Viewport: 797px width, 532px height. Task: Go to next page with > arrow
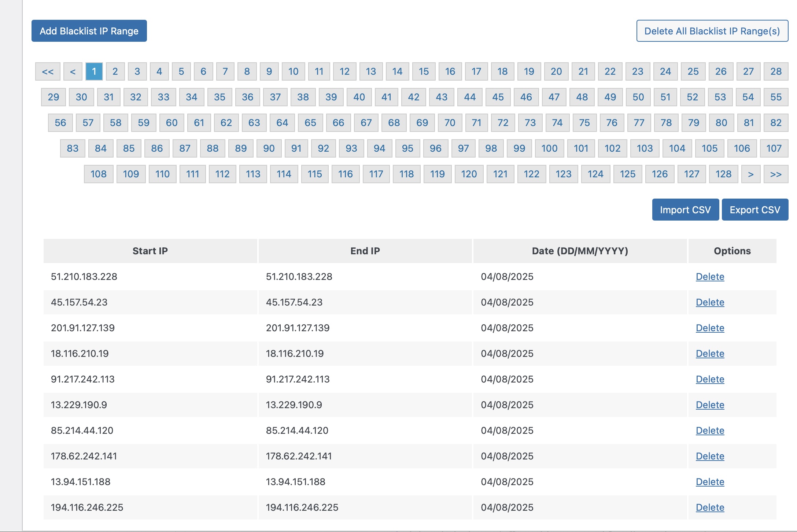750,174
